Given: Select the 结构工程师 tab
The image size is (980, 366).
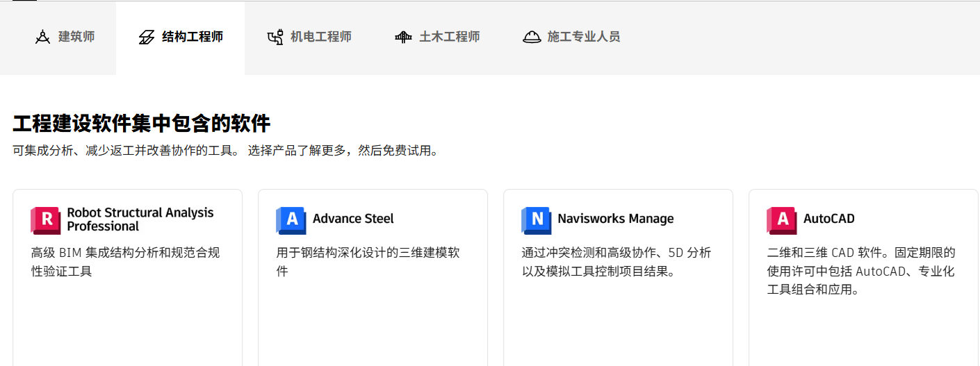Looking at the screenshot, I should tap(193, 37).
